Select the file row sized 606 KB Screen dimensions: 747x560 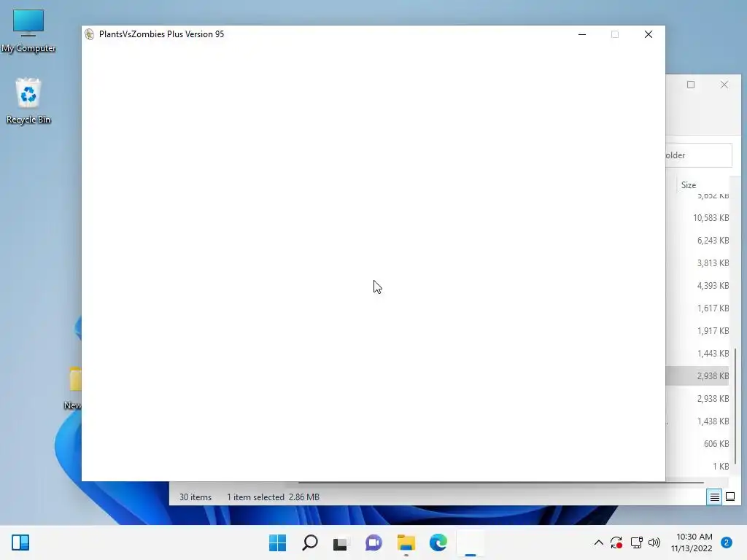click(697, 444)
